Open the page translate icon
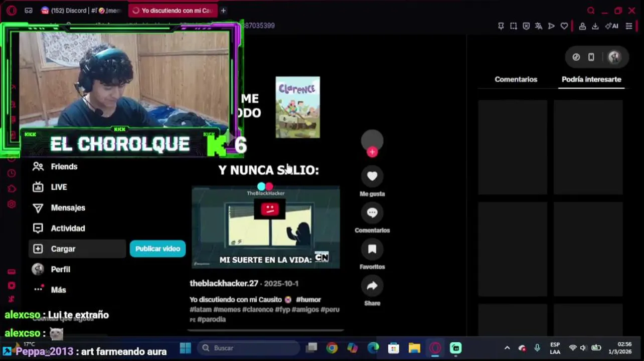Image resolution: width=644 pixels, height=361 pixels. click(x=539, y=26)
